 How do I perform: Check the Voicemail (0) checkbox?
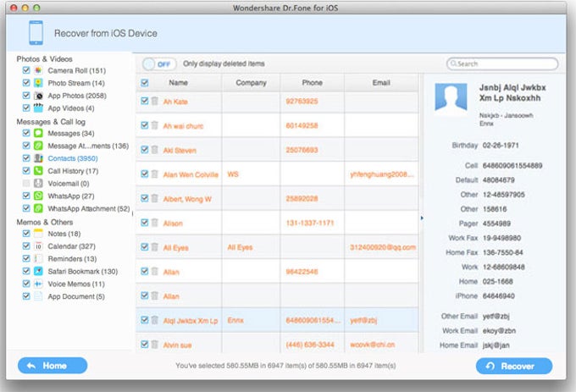point(26,183)
